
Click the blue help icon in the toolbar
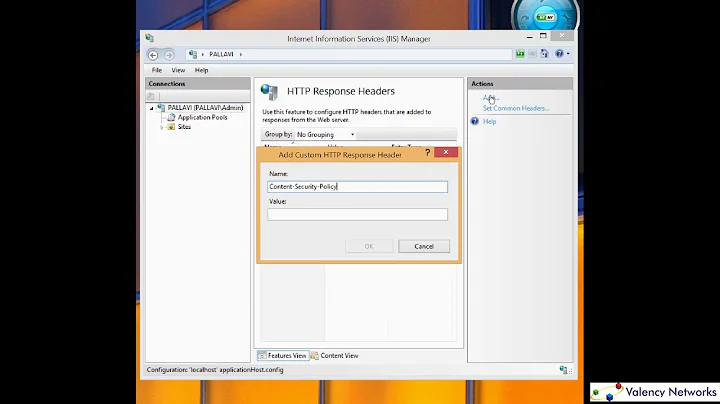pyautogui.click(x=559, y=54)
